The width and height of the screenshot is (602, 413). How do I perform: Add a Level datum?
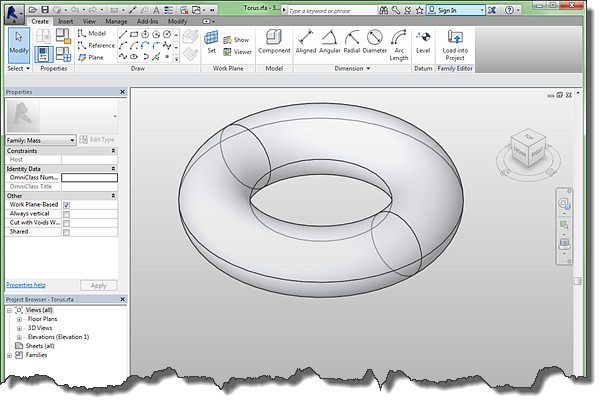tap(423, 42)
